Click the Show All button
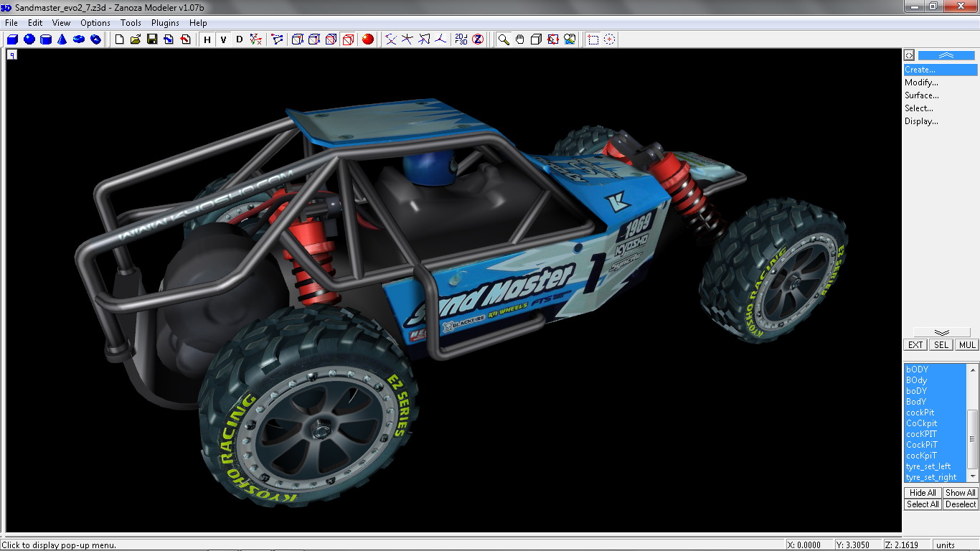 click(960, 493)
